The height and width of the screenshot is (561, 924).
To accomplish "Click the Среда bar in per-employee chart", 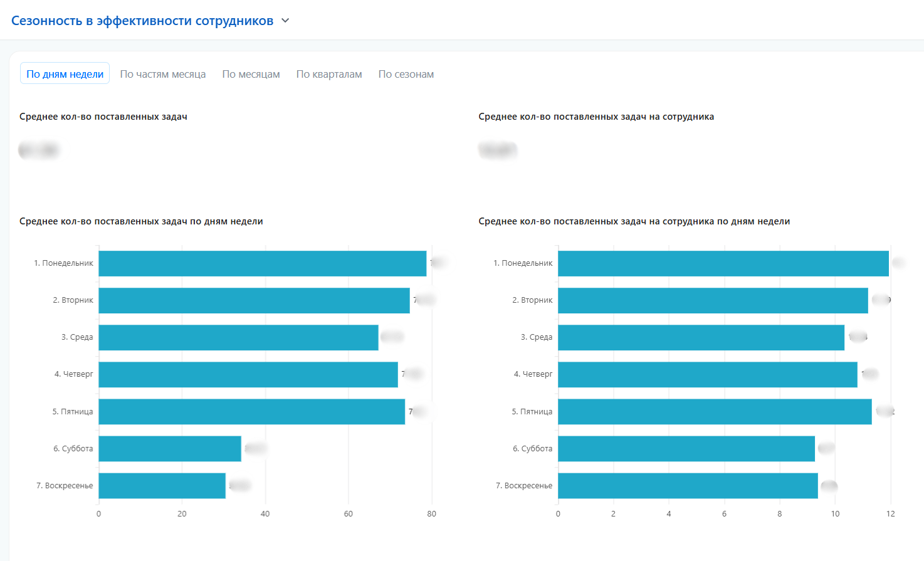I will coord(701,337).
